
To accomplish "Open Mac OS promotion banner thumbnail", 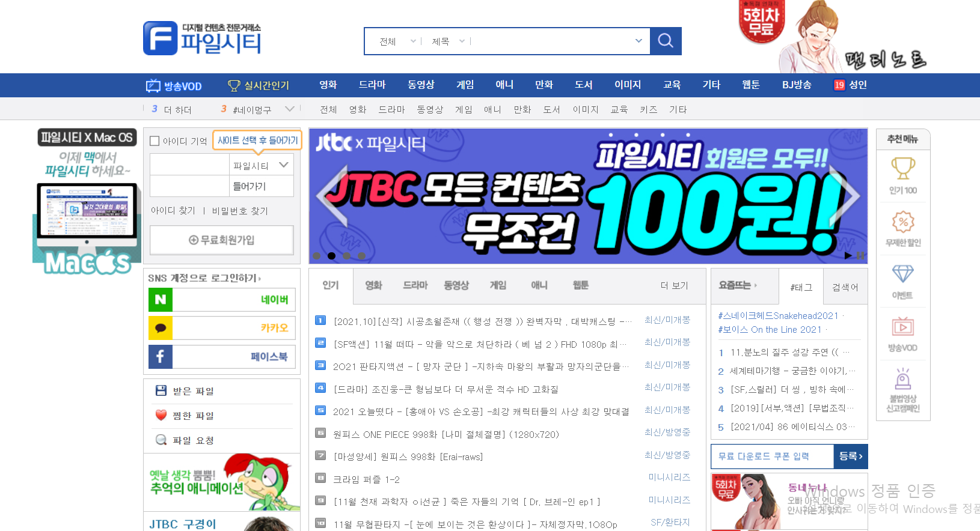I will [x=87, y=201].
